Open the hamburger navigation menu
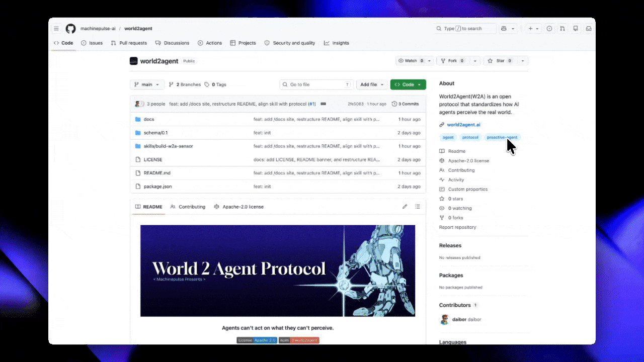Image resolution: width=644 pixels, height=362 pixels. [x=56, y=29]
